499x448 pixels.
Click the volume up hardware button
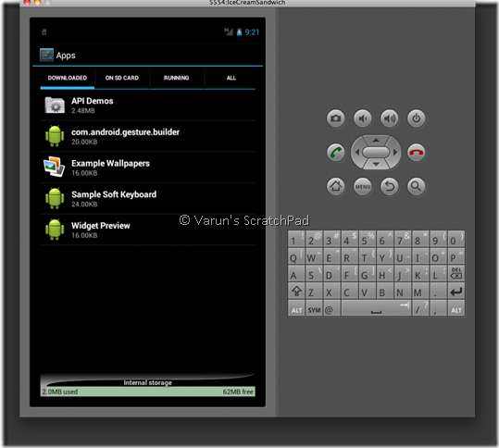click(389, 118)
